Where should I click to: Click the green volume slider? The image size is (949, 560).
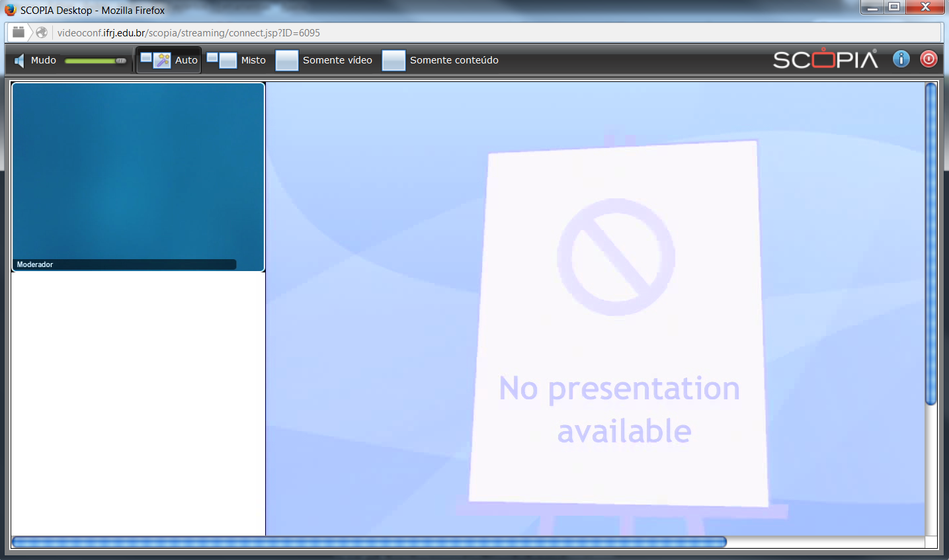(x=93, y=61)
